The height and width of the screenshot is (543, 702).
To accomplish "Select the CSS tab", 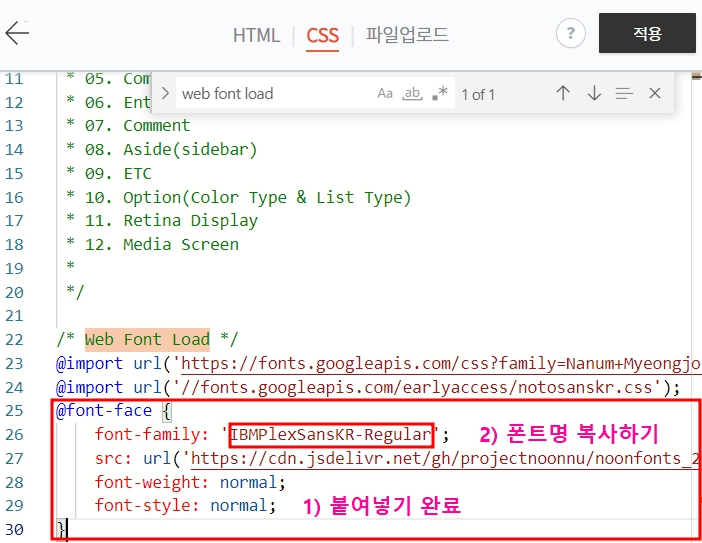I will (322, 35).
